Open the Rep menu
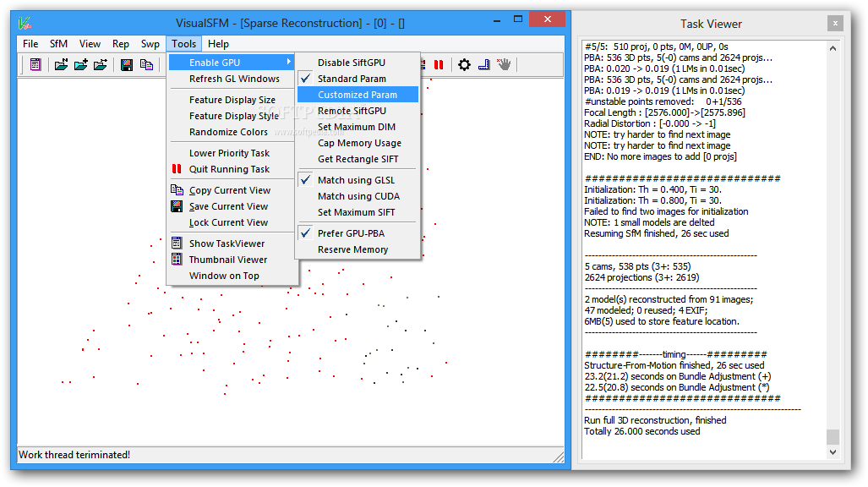868x487 pixels. click(x=121, y=44)
